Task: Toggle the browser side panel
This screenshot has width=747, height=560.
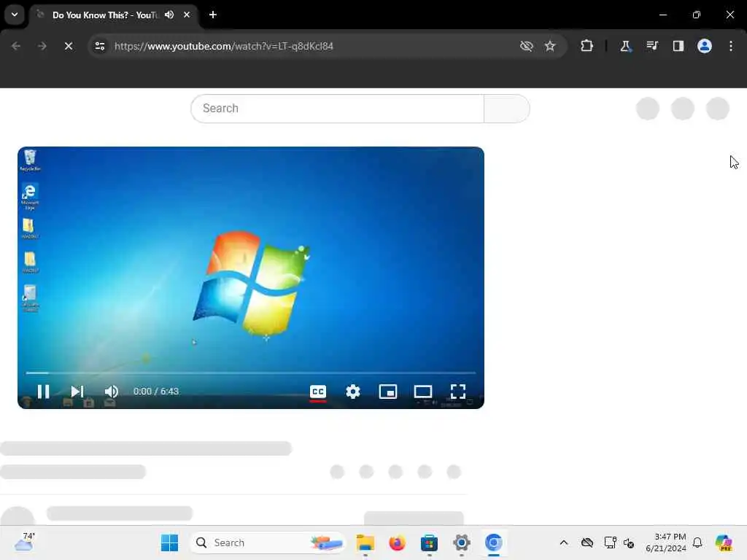Action: click(x=678, y=46)
